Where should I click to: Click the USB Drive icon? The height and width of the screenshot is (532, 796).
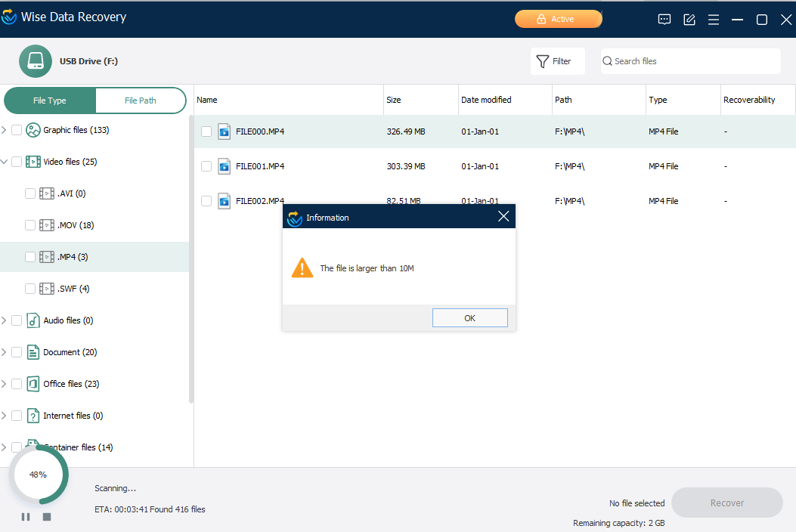(x=35, y=61)
